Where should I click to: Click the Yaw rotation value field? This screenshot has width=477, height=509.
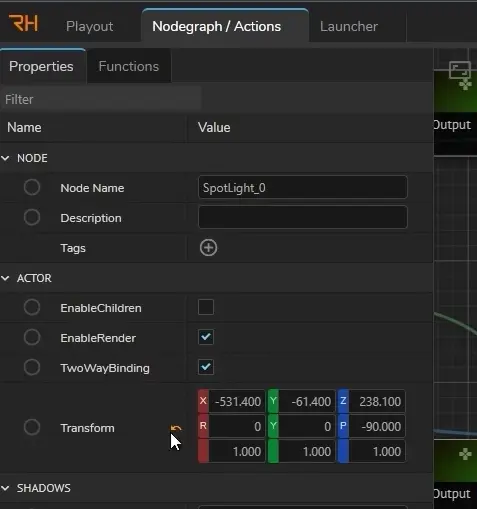(x=307, y=426)
